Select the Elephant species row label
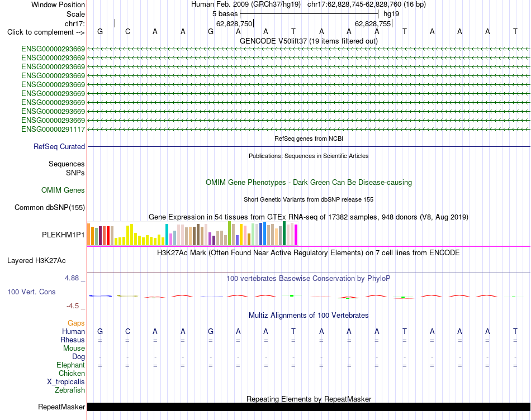The image size is (531, 420). pyautogui.click(x=70, y=365)
